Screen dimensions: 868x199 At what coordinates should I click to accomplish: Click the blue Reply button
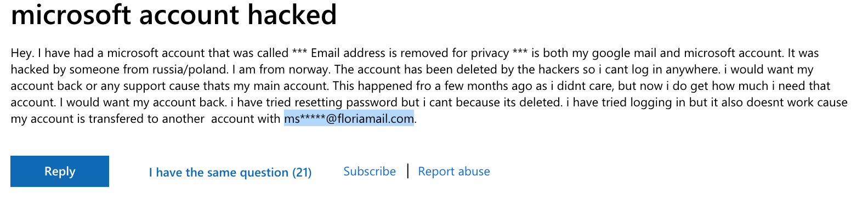pos(60,172)
